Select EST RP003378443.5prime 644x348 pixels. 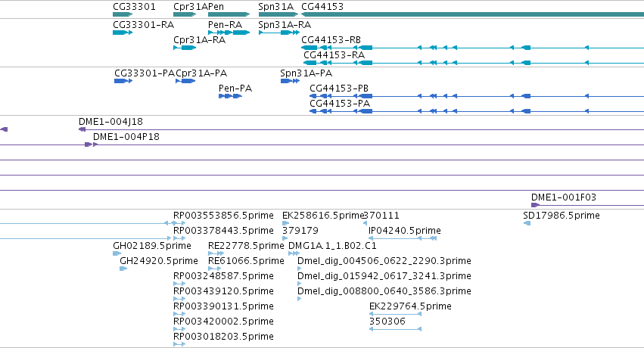223,231
